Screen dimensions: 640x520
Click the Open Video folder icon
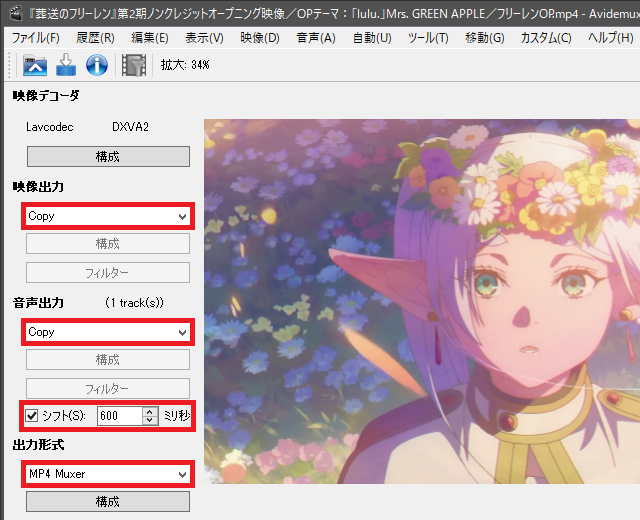(x=35, y=65)
